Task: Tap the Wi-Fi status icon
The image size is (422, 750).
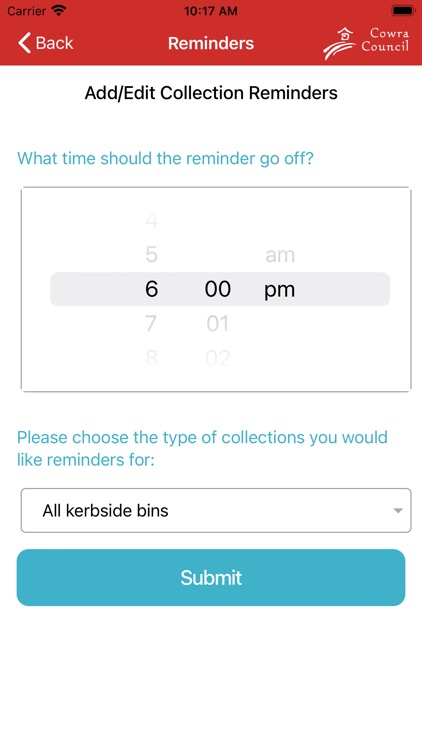Action: pyautogui.click(x=59, y=10)
